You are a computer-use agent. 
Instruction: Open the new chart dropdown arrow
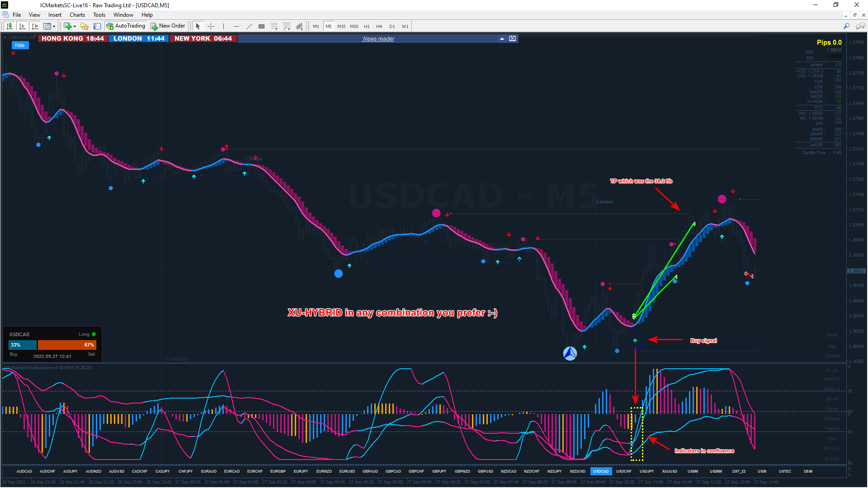75,27
